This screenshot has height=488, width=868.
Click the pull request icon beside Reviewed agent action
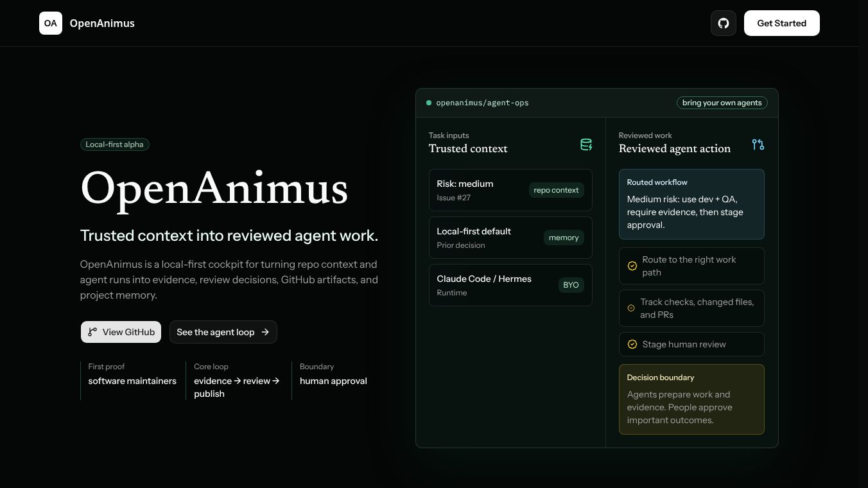(758, 144)
